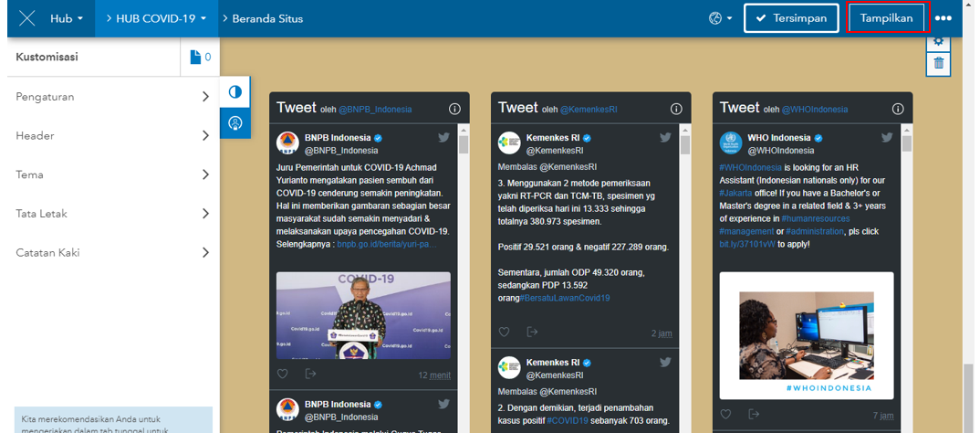Click the 2 jam timestamp

point(662,333)
